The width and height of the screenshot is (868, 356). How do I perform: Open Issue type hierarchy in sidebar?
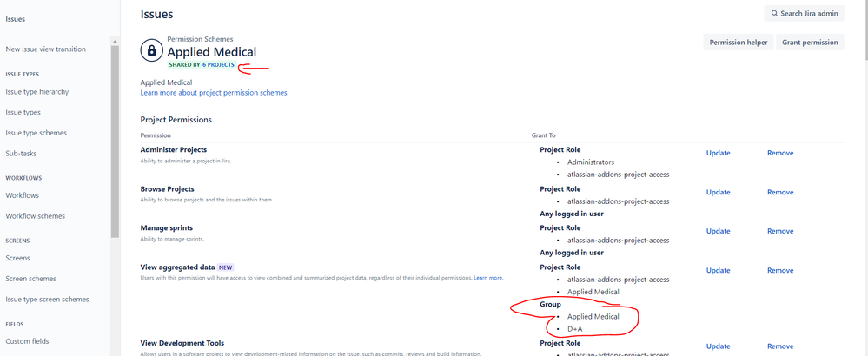pyautogui.click(x=37, y=92)
